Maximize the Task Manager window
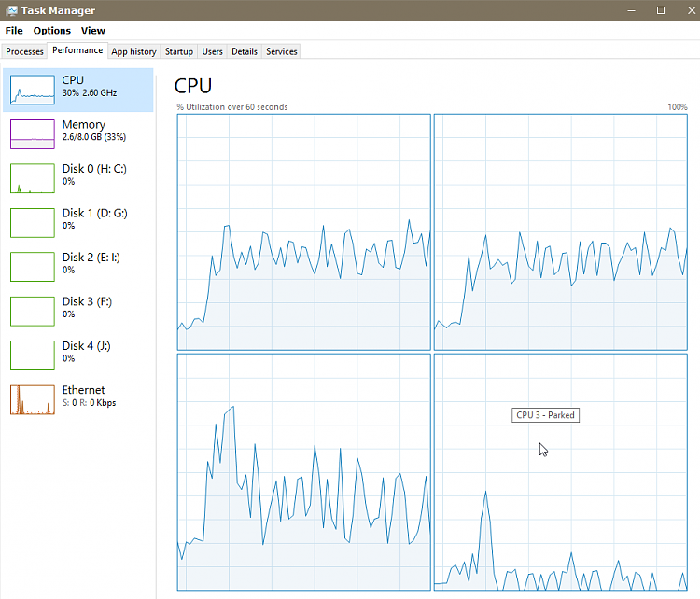700x599 pixels. [661, 10]
